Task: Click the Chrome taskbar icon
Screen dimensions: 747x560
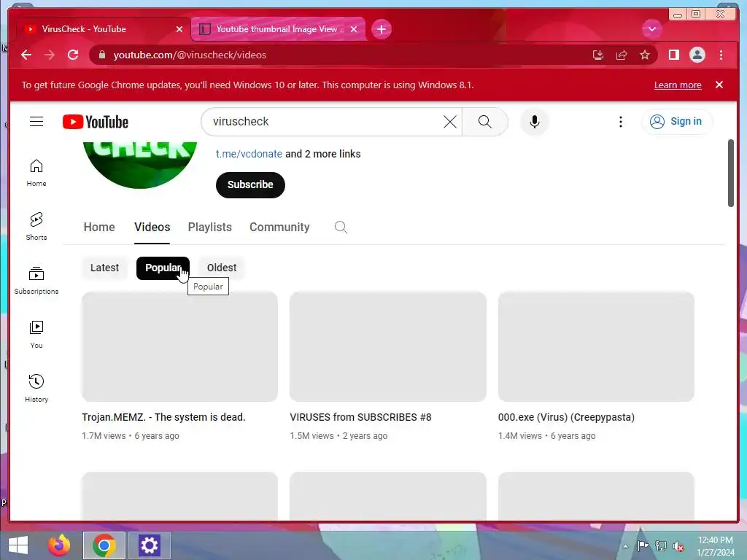Action: tap(104, 545)
